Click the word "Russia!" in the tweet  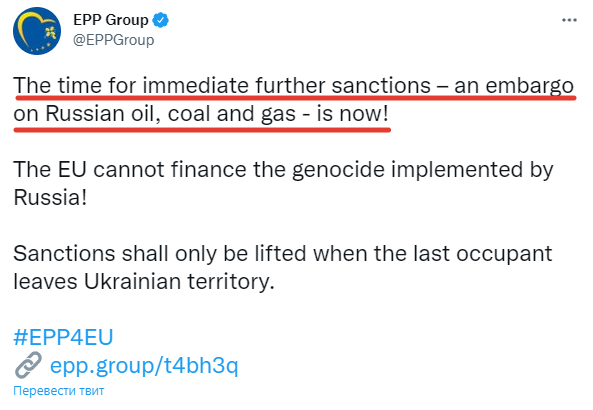tap(50, 197)
